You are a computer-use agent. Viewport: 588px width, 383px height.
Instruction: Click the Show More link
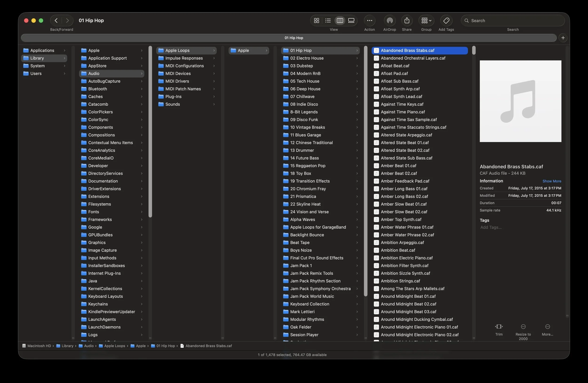tap(552, 181)
